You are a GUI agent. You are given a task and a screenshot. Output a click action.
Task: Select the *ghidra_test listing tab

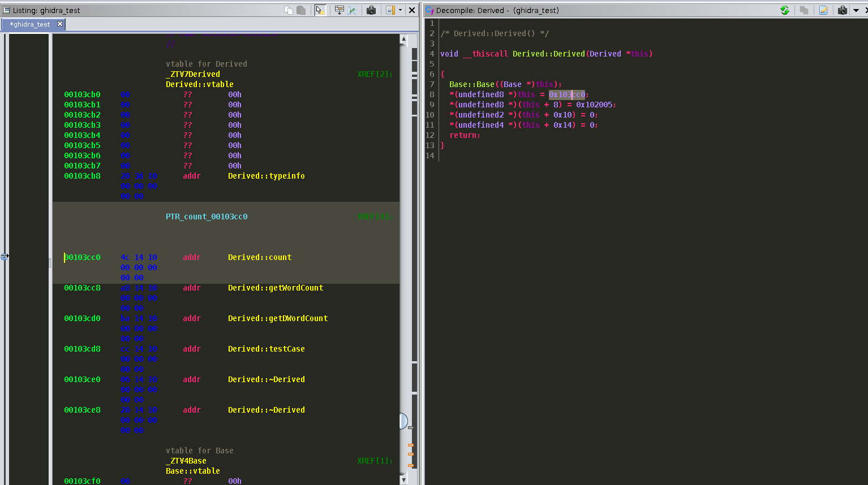click(30, 24)
